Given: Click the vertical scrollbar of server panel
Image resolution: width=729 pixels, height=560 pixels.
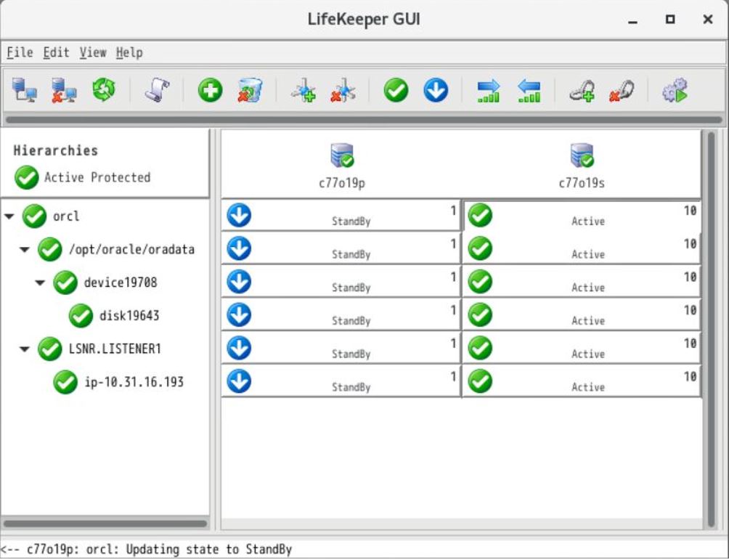Looking at the screenshot, I should click(711, 329).
